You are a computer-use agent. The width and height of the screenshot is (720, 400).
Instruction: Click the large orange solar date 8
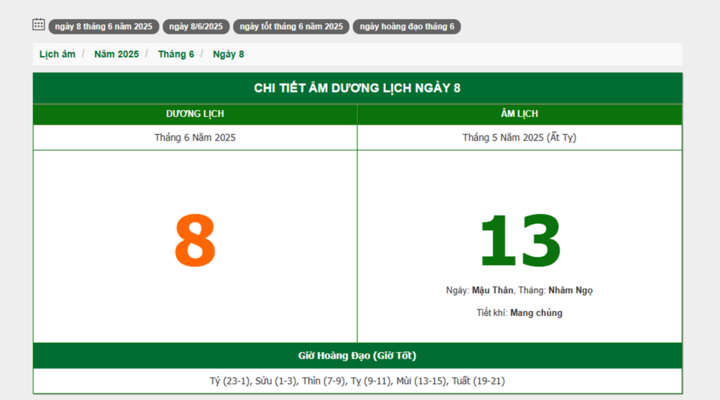click(x=195, y=242)
